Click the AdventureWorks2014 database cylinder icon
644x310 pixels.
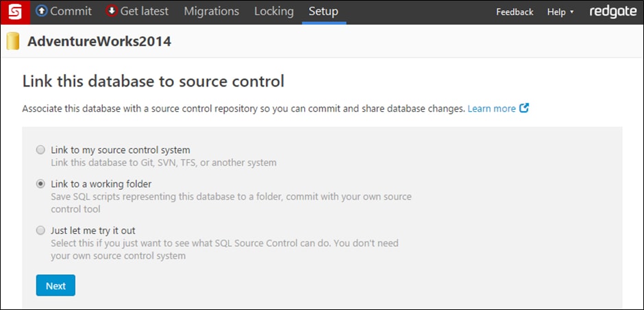(x=13, y=42)
